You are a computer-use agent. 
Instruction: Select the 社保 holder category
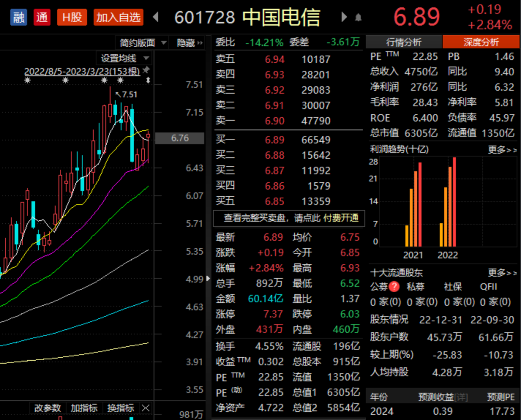[x=453, y=287]
